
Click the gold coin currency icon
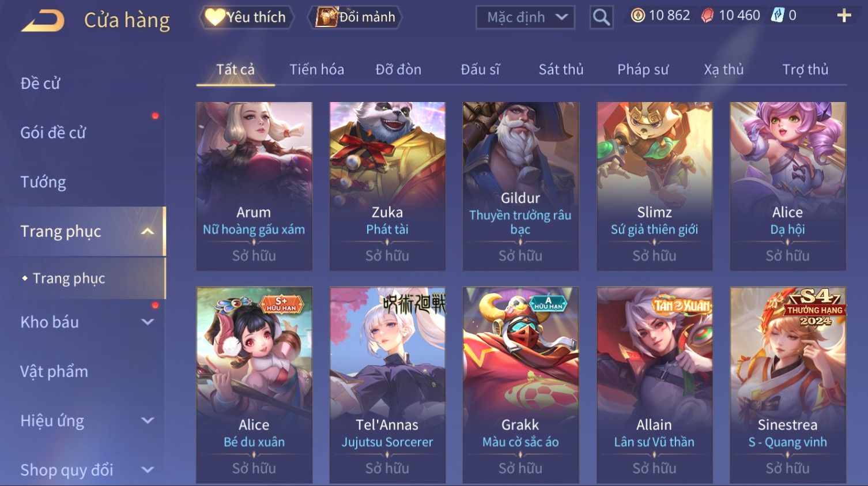click(637, 16)
